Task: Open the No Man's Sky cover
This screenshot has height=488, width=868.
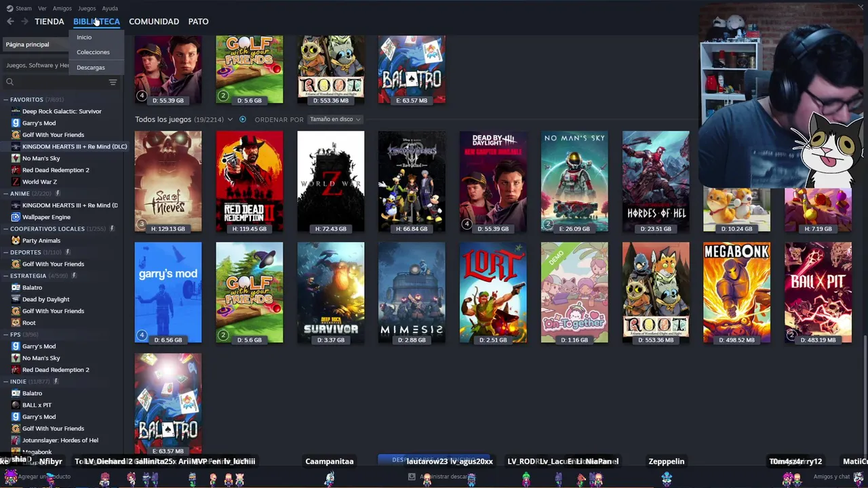Action: [x=574, y=182]
